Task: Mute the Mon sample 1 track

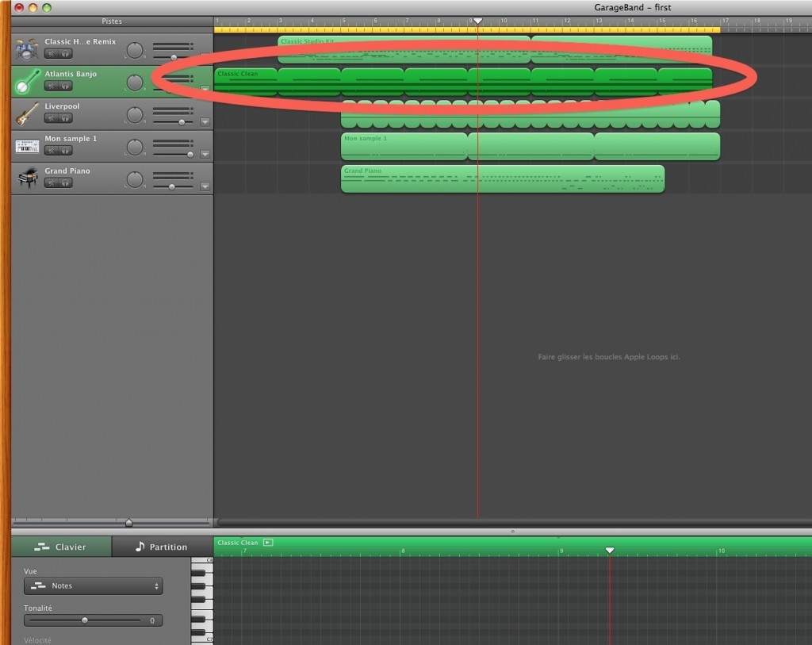Action: pos(52,150)
